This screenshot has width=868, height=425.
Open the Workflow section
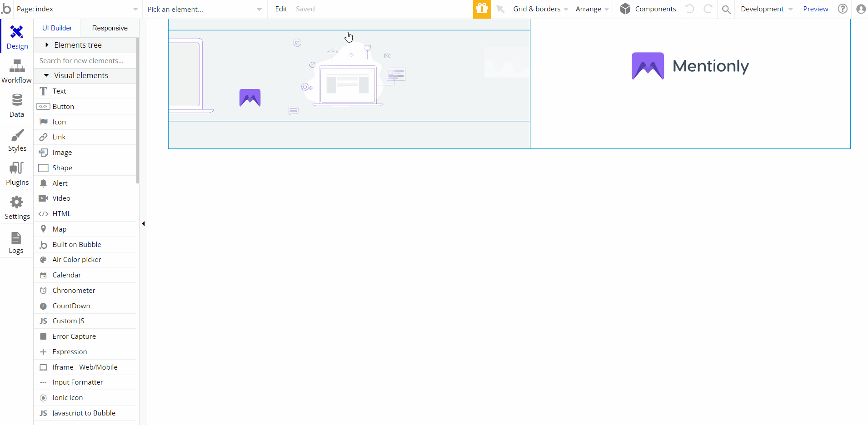(x=17, y=71)
